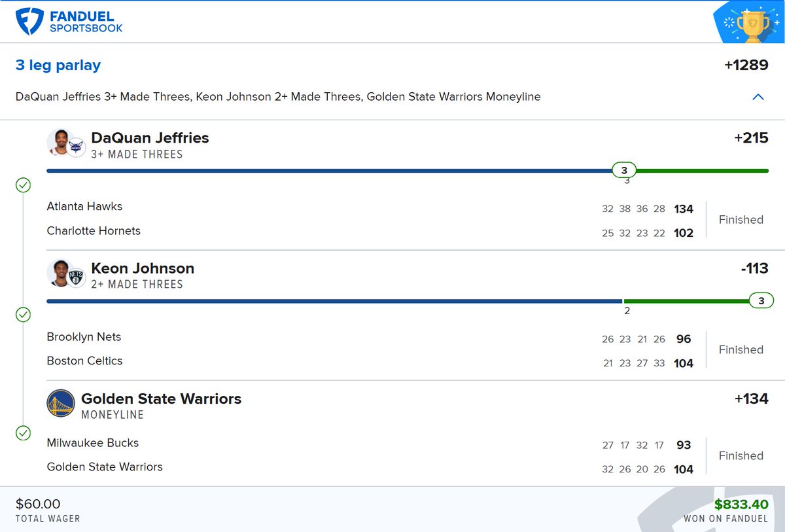Viewport: 785px width, 532px height.
Task: Click Milwaukee Bucks final score 93
Action: pos(684,445)
